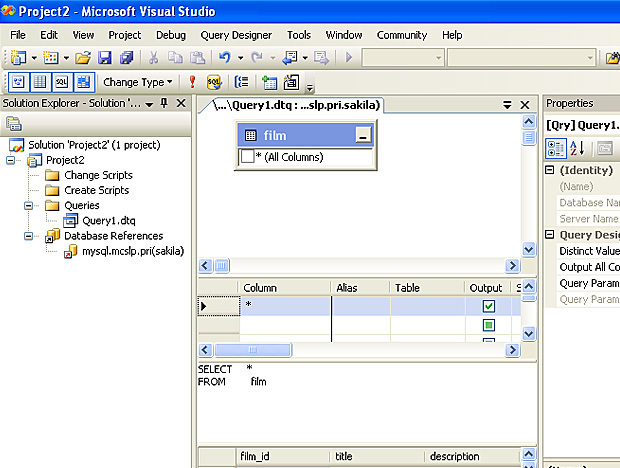Open the Query Designer menu
This screenshot has width=620, height=468.
coord(236,35)
